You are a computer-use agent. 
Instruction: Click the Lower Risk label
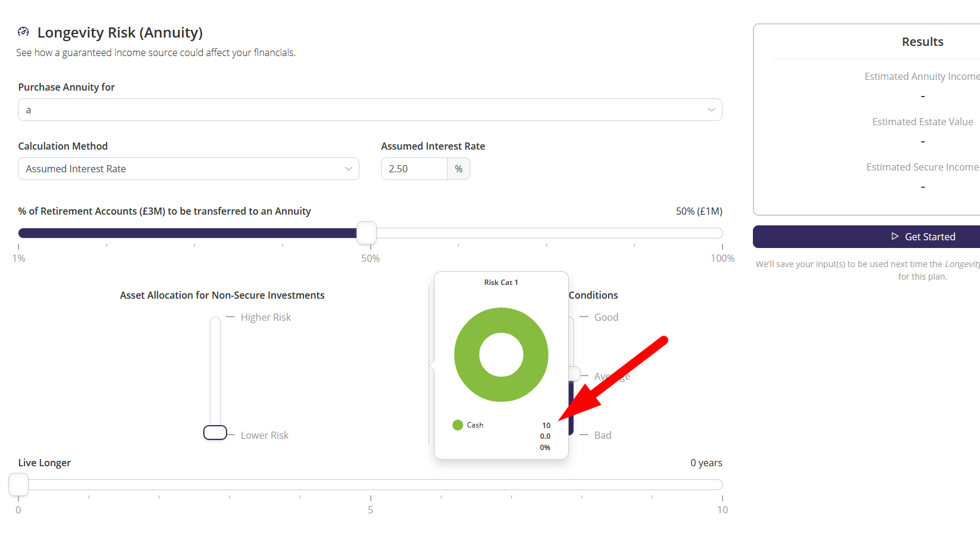pyautogui.click(x=265, y=435)
